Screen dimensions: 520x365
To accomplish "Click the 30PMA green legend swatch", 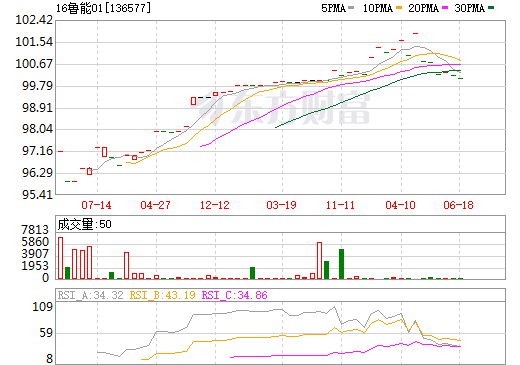I will coord(491,8).
